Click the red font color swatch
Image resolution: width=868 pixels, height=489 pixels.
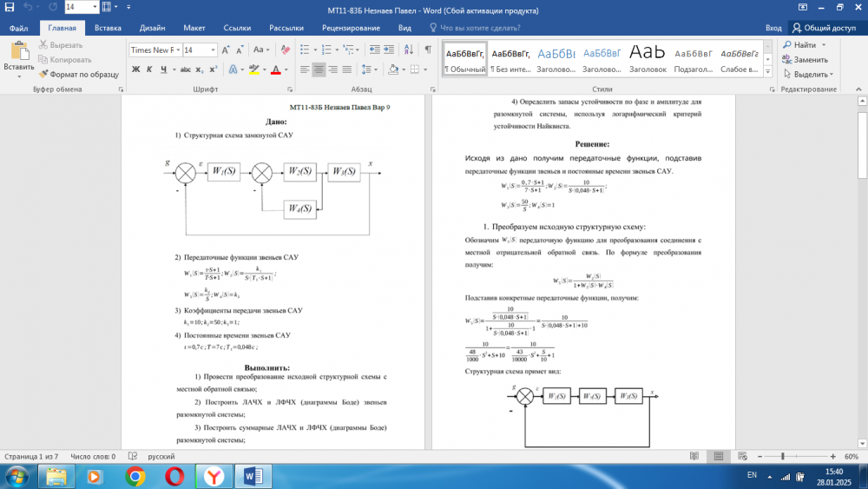point(276,69)
